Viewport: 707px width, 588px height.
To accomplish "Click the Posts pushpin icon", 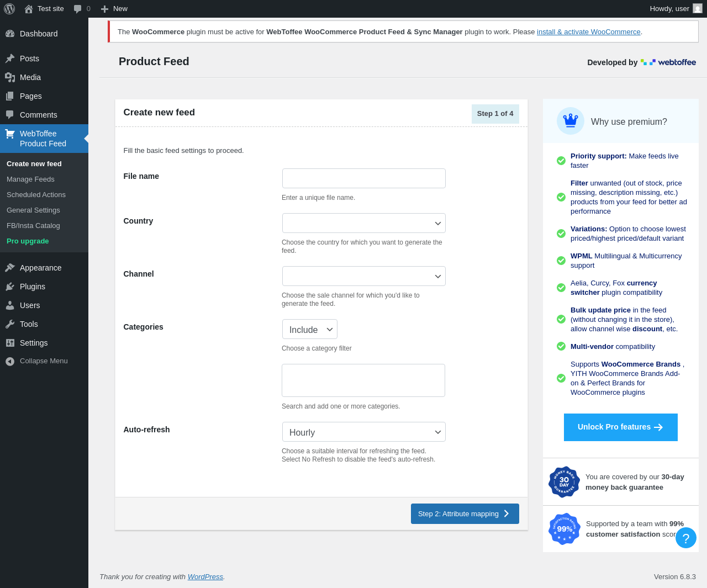I will coord(10,59).
